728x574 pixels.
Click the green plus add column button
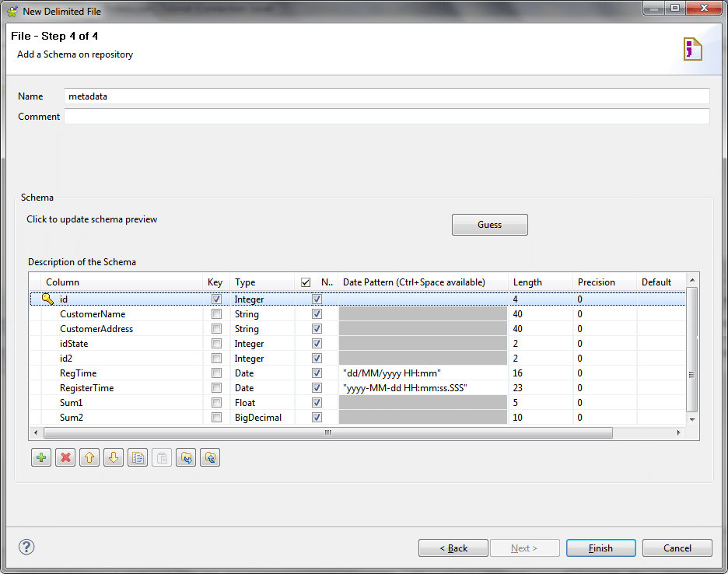point(42,458)
